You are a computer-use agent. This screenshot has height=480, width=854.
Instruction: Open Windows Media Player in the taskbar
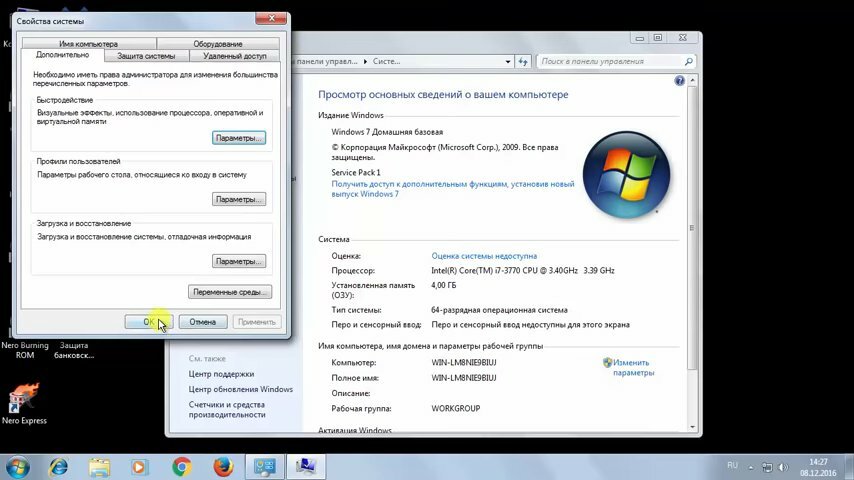[x=139, y=467]
